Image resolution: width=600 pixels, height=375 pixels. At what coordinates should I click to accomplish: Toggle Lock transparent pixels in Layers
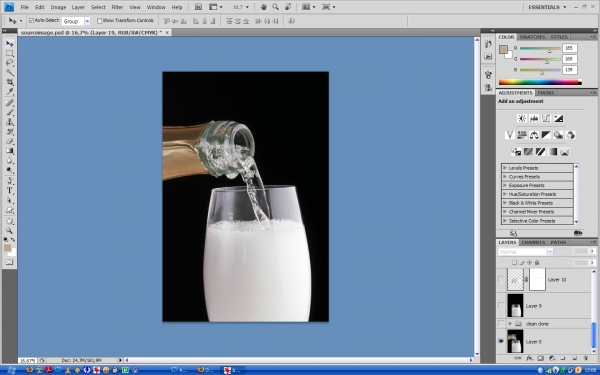click(514, 262)
